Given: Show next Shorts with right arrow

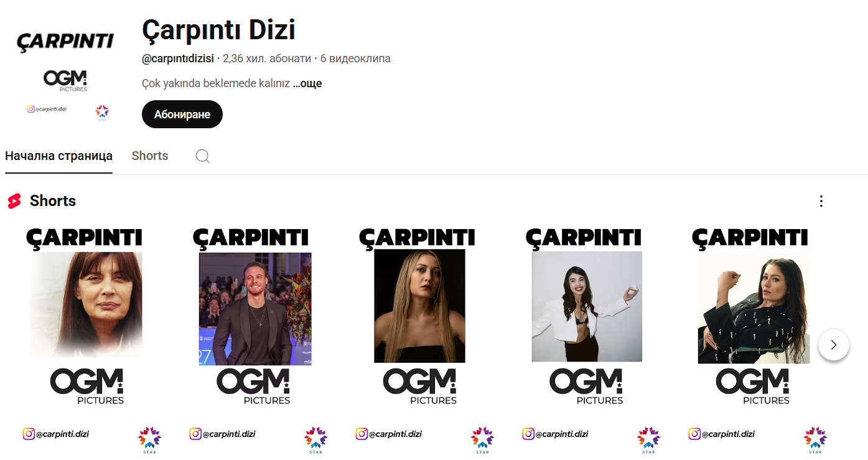Looking at the screenshot, I should pyautogui.click(x=834, y=345).
